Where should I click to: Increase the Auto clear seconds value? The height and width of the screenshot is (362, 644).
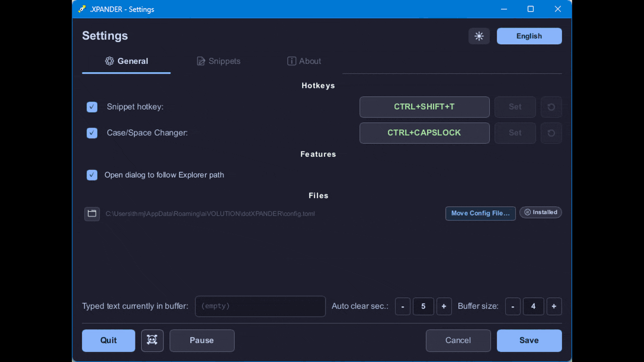[444, 306]
